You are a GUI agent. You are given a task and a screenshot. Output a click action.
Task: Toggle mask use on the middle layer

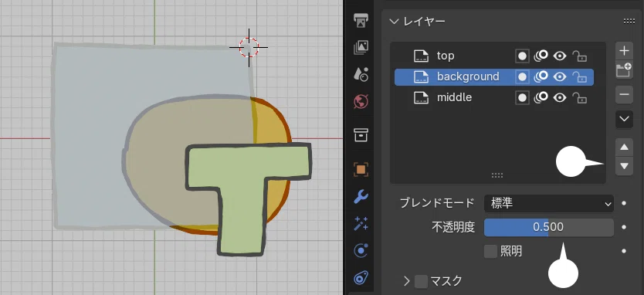pyautogui.click(x=523, y=98)
